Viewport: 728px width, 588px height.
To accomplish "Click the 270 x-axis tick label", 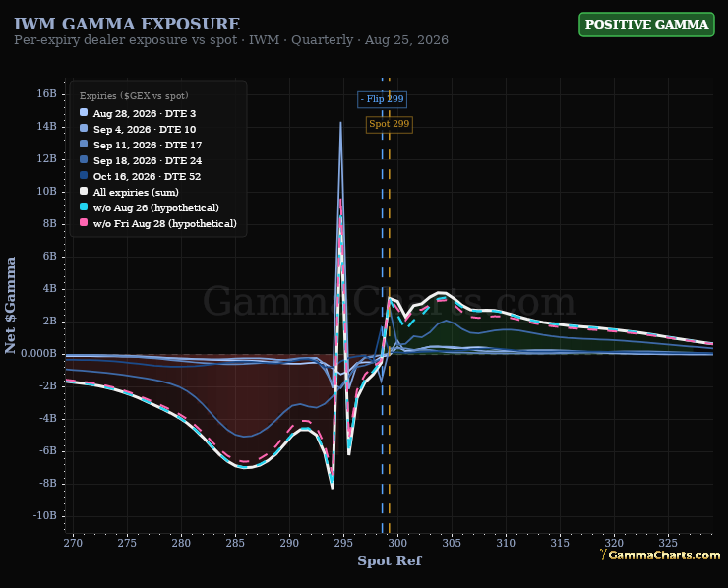I will [x=73, y=543].
